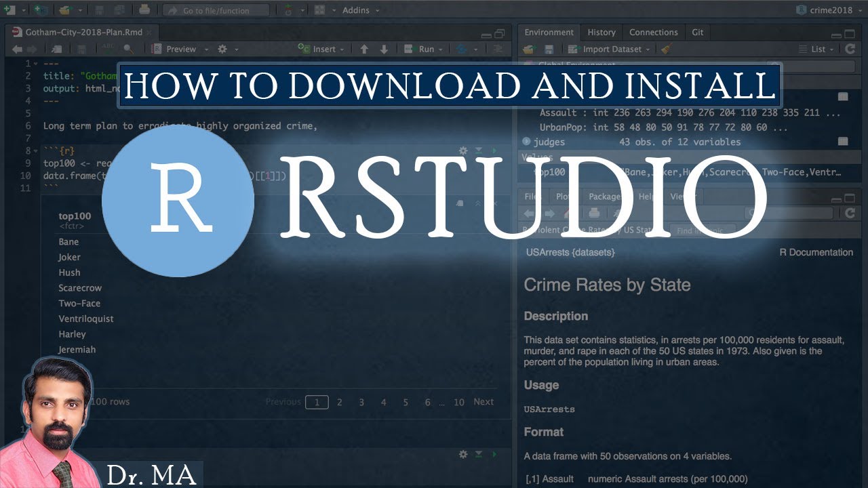Run current chunk via green play icon
This screenshot has height=488, width=868.
tap(494, 150)
